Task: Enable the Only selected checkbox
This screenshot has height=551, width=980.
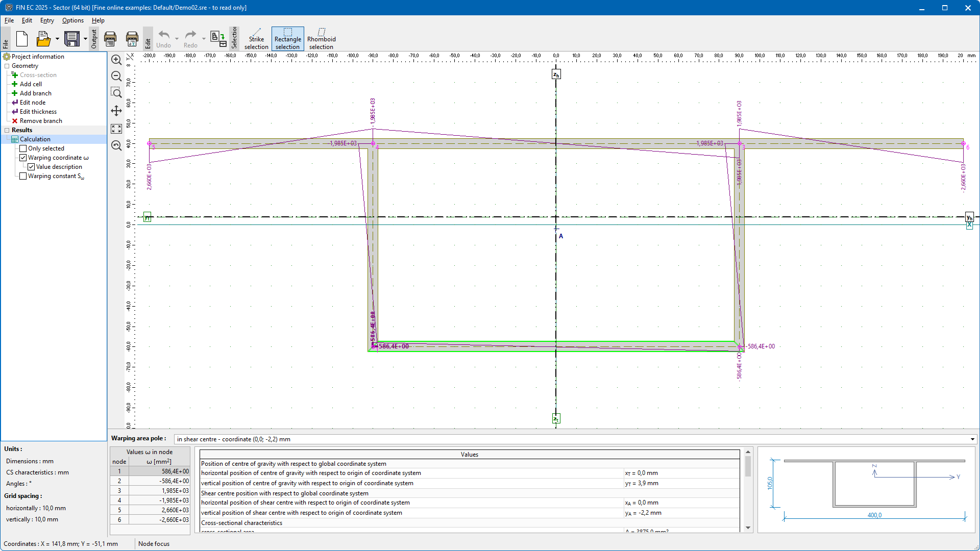Action: point(23,148)
